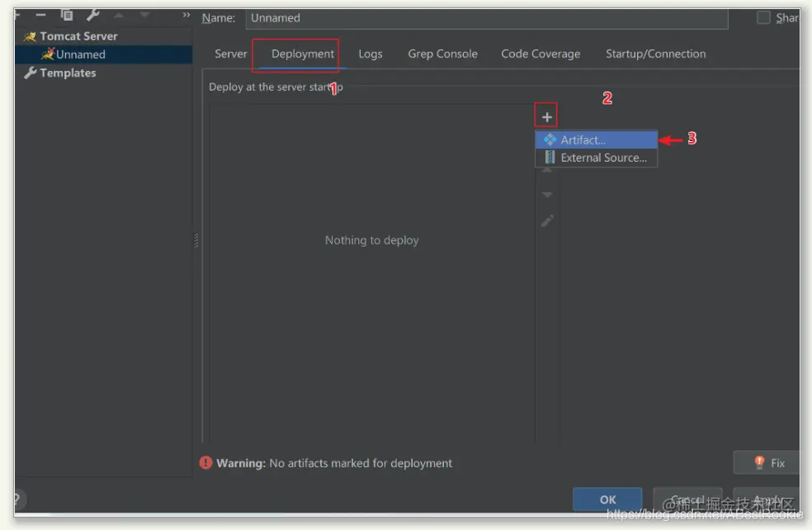Image resolution: width=812 pixels, height=530 pixels.
Task: Expand the toolbar overflow chevron
Action: (186, 15)
